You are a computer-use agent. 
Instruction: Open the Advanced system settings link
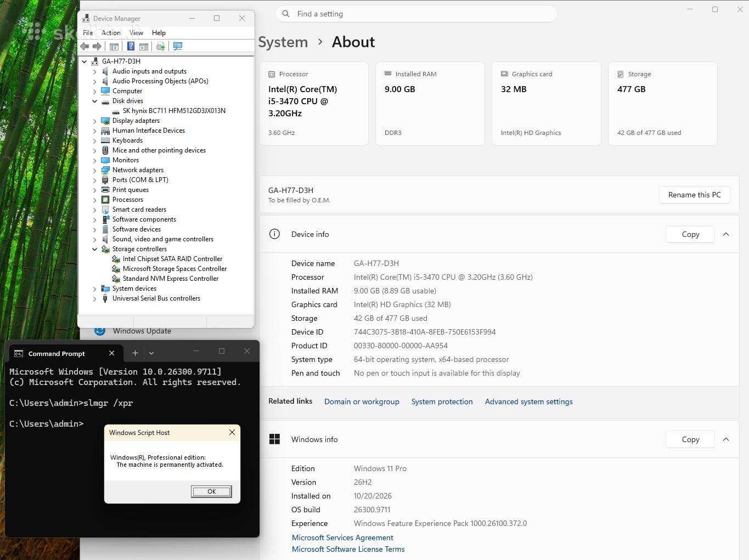point(528,401)
